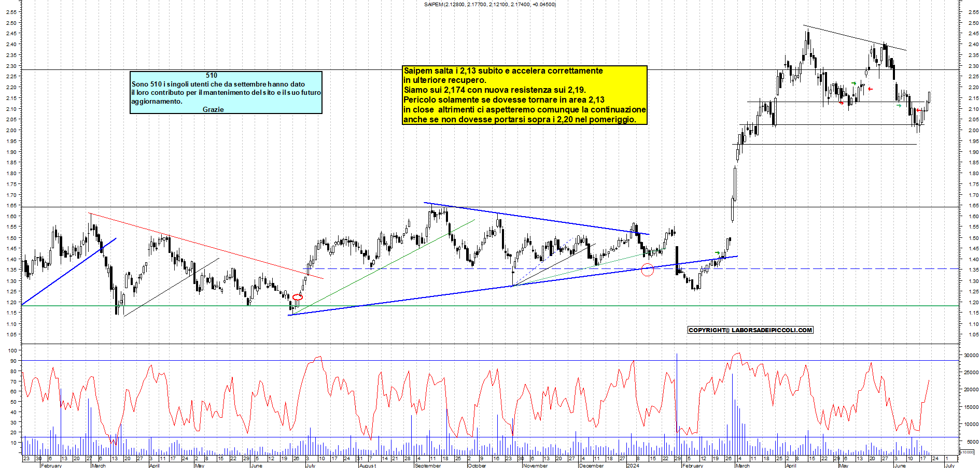Click the 30000 volume scale value

[x=971, y=356]
